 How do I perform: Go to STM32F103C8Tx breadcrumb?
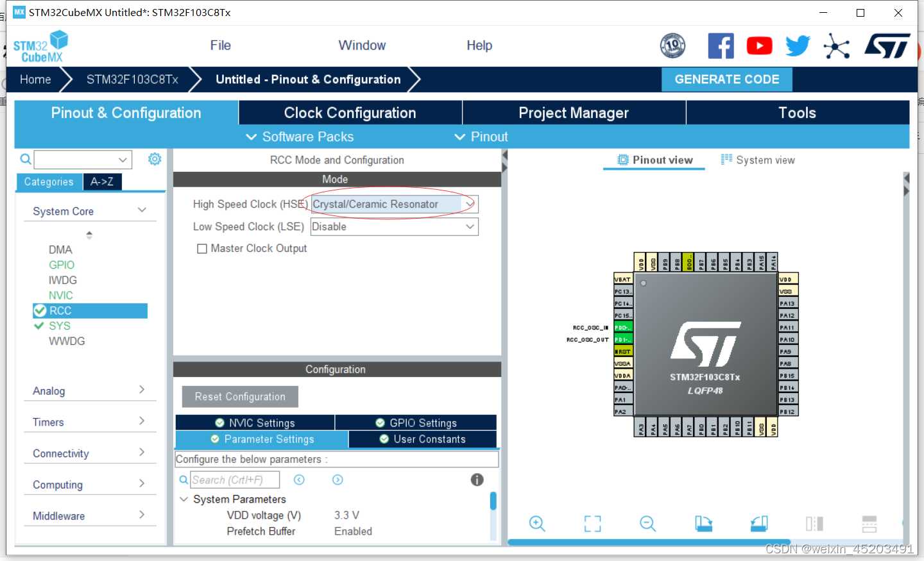(132, 80)
